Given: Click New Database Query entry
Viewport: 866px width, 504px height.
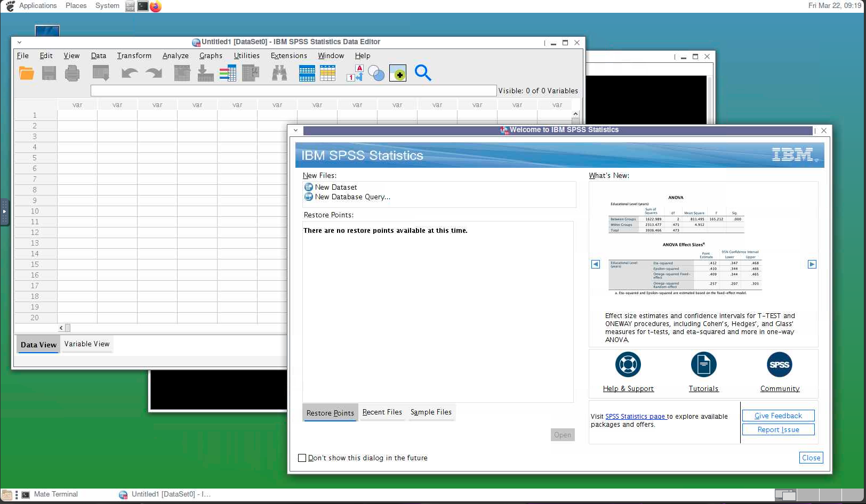Looking at the screenshot, I should (347, 197).
